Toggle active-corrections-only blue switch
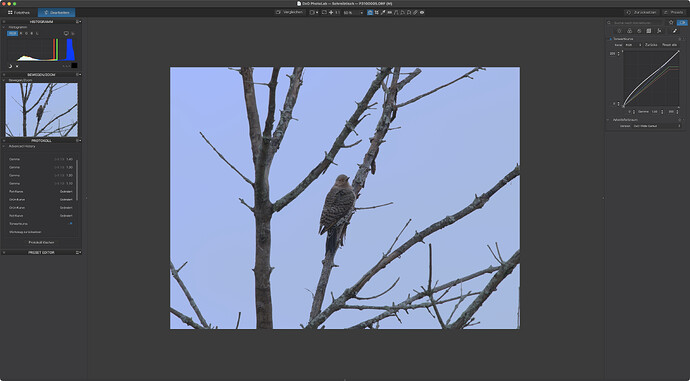 [x=682, y=22]
